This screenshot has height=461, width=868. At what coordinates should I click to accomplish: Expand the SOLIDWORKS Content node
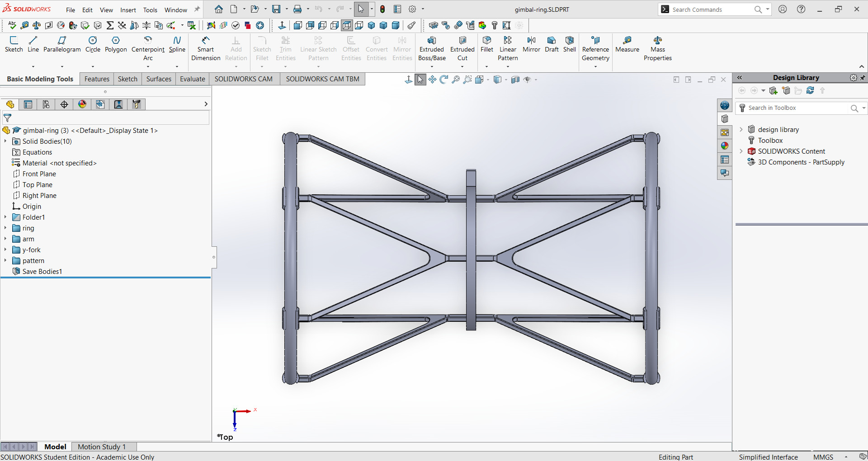point(741,151)
